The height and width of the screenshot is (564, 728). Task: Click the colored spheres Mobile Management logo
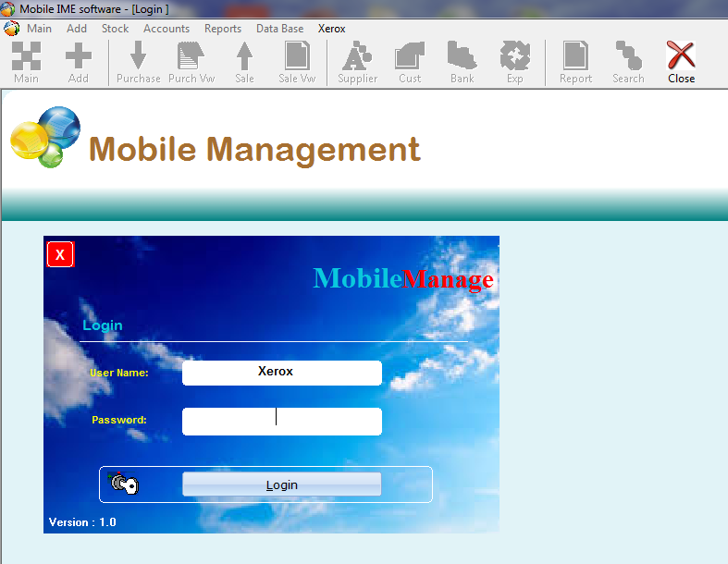[x=45, y=137]
